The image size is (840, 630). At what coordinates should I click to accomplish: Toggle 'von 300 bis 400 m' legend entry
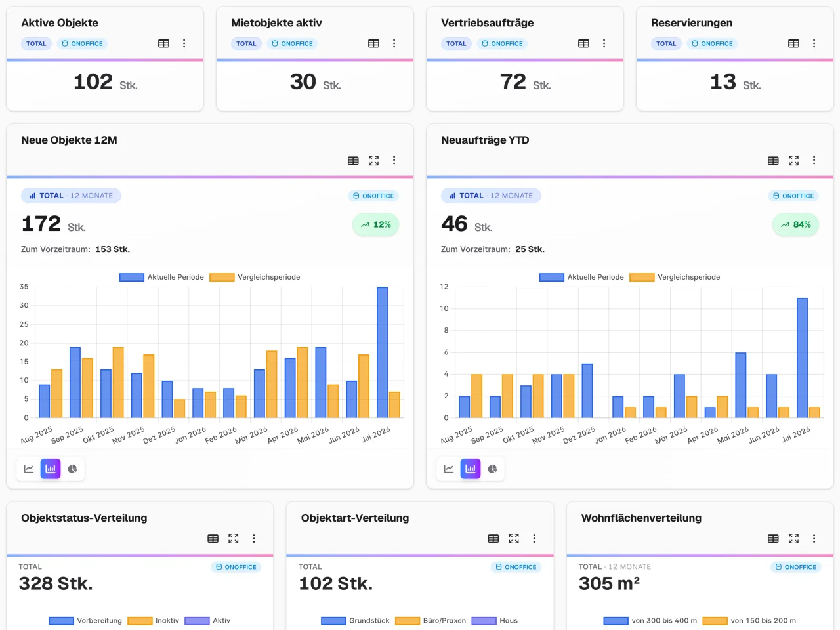tap(650, 621)
